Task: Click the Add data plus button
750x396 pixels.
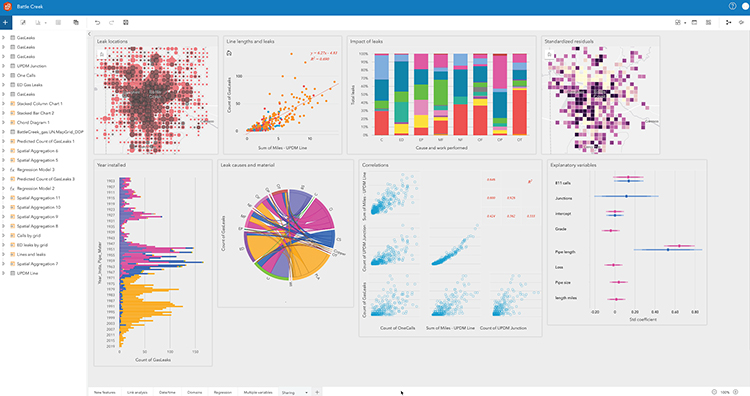Action: click(6, 22)
